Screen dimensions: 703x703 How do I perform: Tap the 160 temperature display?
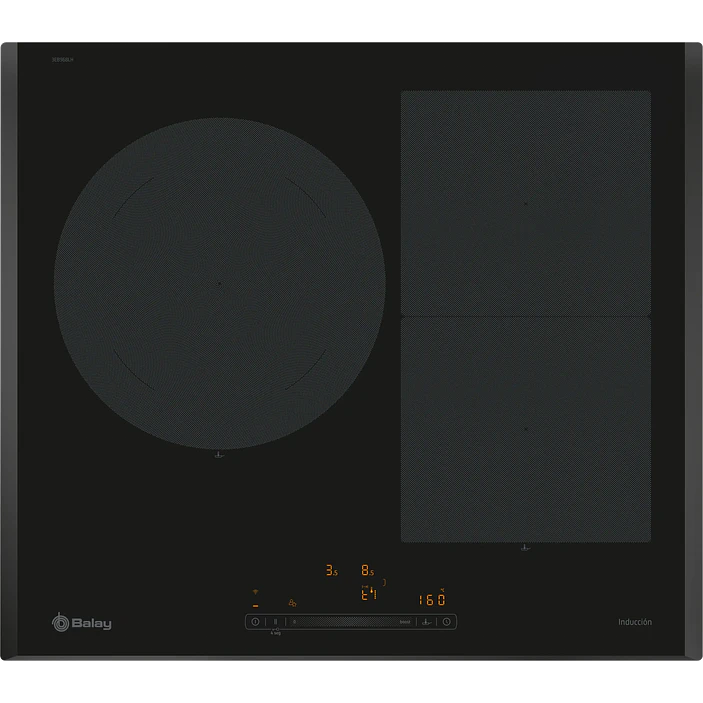tap(432, 599)
